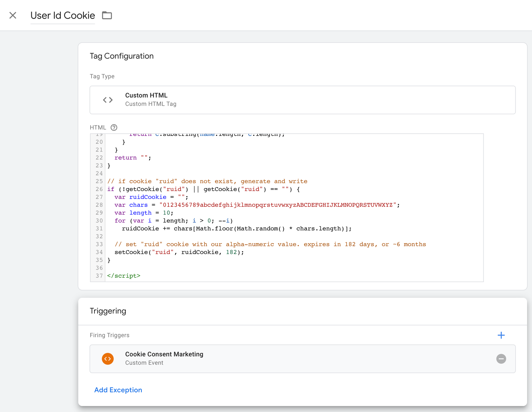Click the for loop on line 30
This screenshot has height=412, width=532.
(174, 221)
